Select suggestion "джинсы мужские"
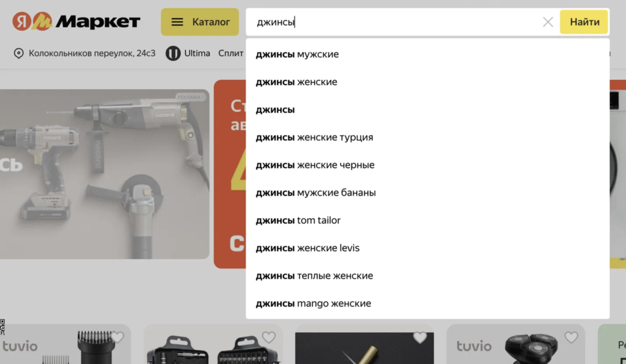The image size is (626, 364). [x=297, y=54]
